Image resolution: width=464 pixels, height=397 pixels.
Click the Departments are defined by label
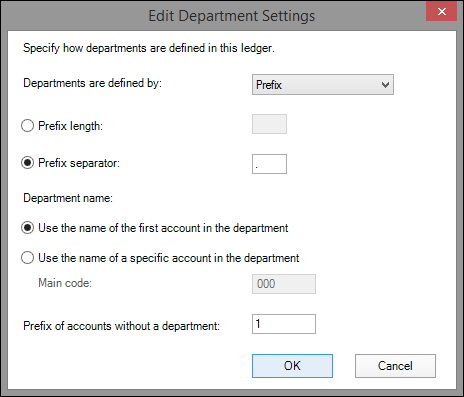coord(92,83)
